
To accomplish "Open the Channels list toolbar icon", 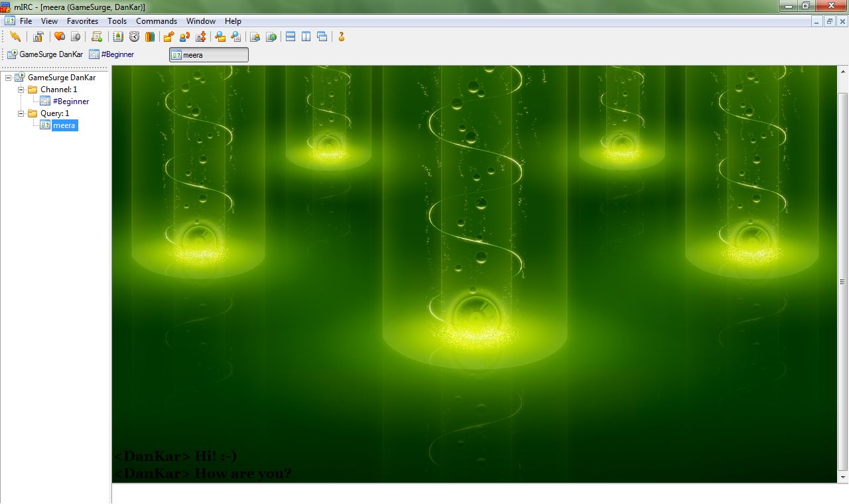I will (76, 36).
